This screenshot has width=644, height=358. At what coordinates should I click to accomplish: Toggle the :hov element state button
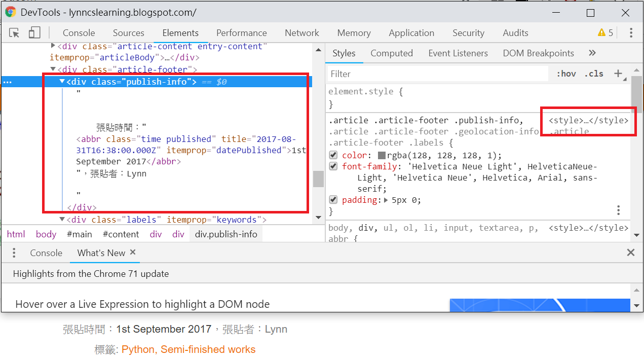[566, 74]
